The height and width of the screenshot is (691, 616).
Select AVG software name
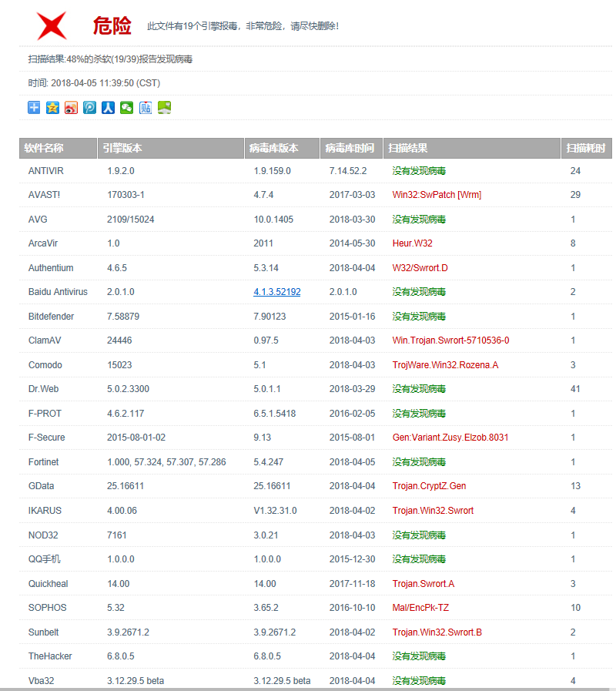[38, 220]
